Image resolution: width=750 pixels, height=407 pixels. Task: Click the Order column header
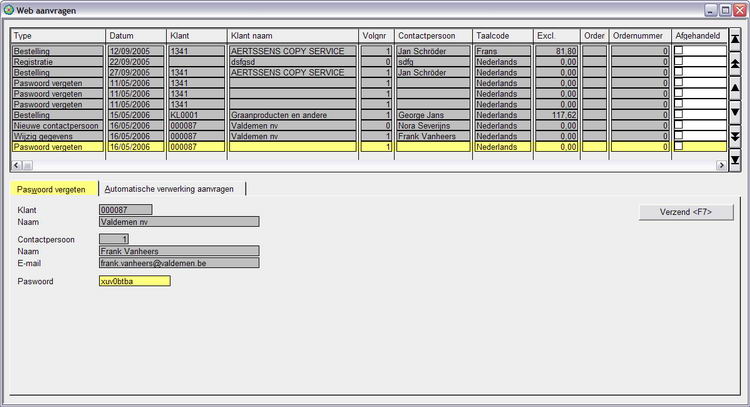click(595, 35)
